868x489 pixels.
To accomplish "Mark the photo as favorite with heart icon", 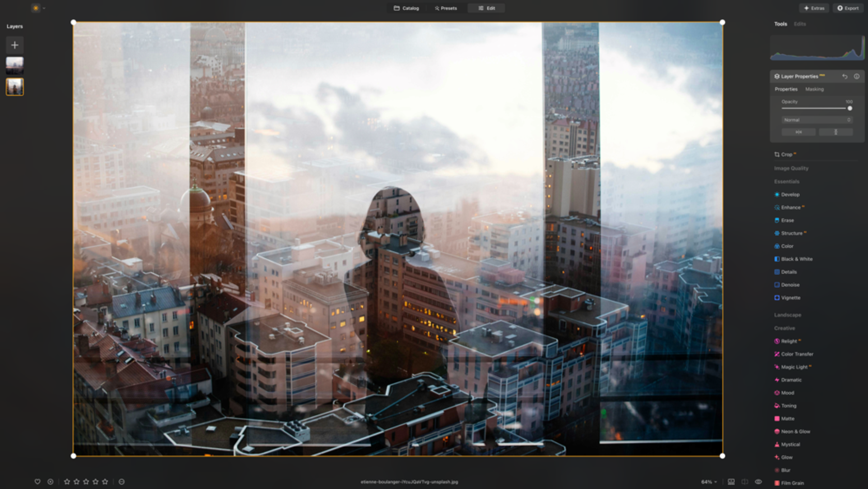I will [37, 481].
